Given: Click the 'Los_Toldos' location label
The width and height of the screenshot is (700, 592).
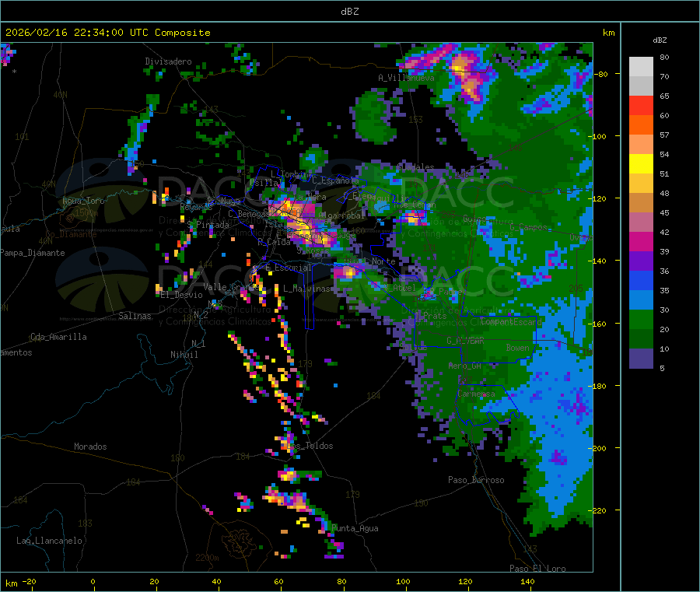Looking at the screenshot, I should pos(310,446).
